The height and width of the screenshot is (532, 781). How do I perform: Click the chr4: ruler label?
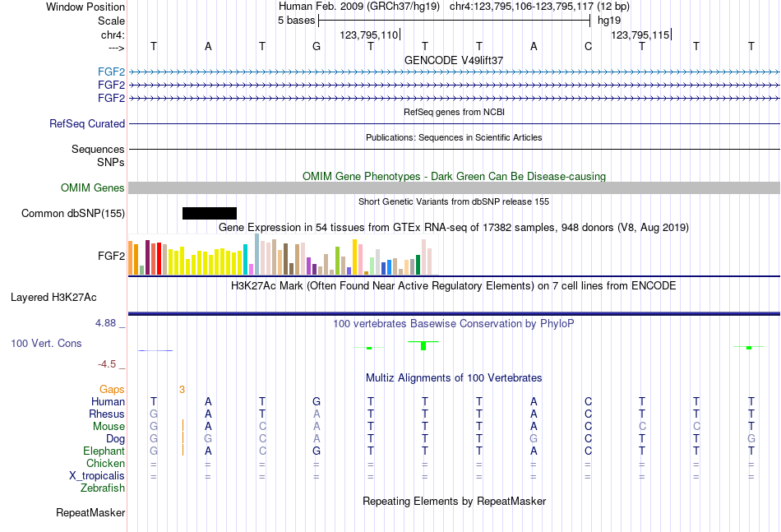pyautogui.click(x=113, y=35)
